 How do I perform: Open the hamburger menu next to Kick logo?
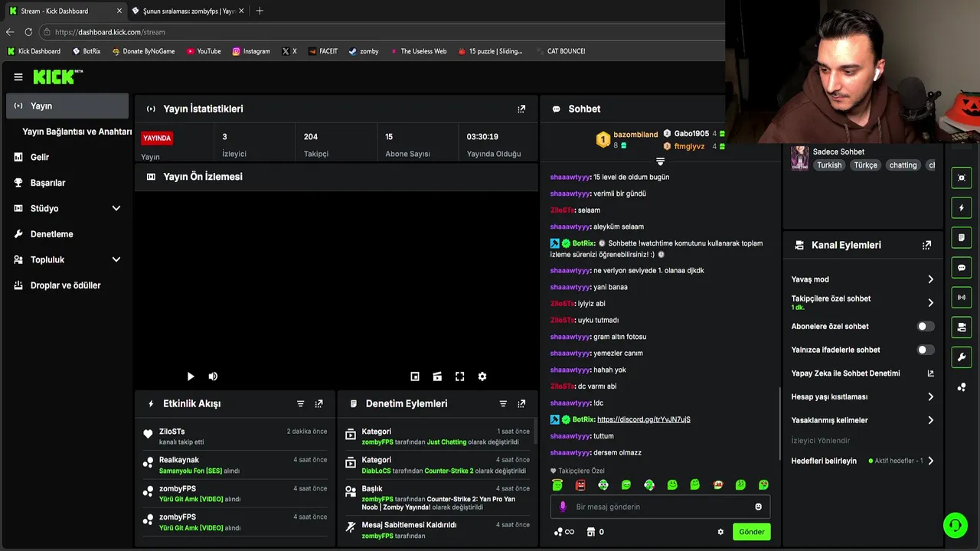(x=18, y=77)
